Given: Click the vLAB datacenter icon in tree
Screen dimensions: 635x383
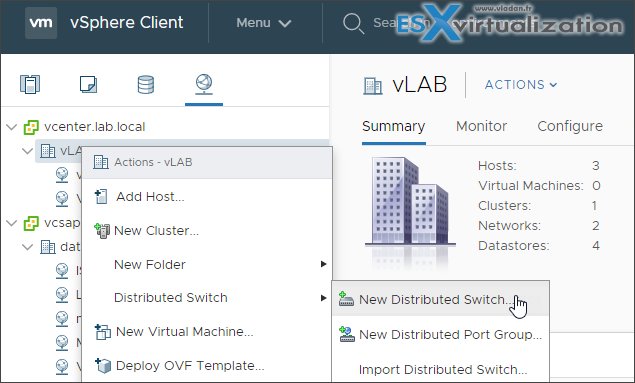Looking at the screenshot, I should tap(48, 151).
